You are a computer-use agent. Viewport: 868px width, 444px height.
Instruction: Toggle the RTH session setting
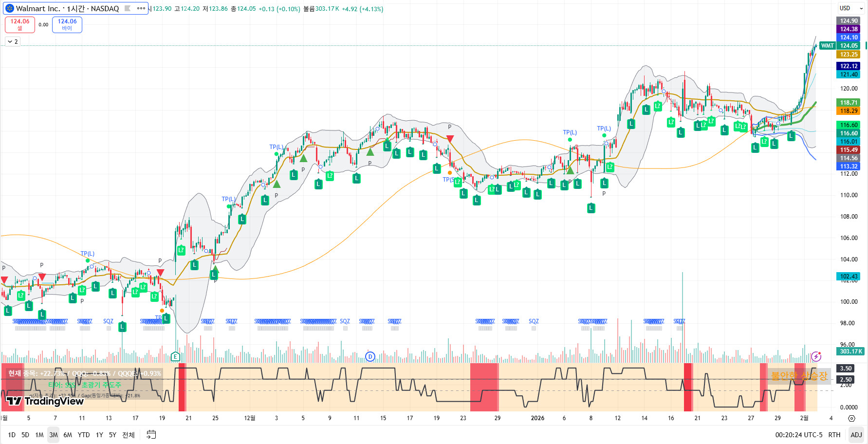[x=834, y=435]
